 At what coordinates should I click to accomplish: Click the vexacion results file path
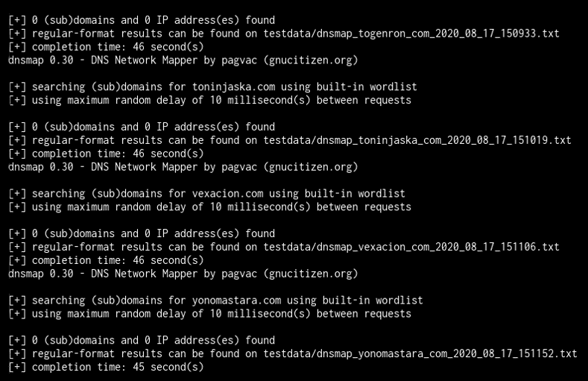click(411, 247)
